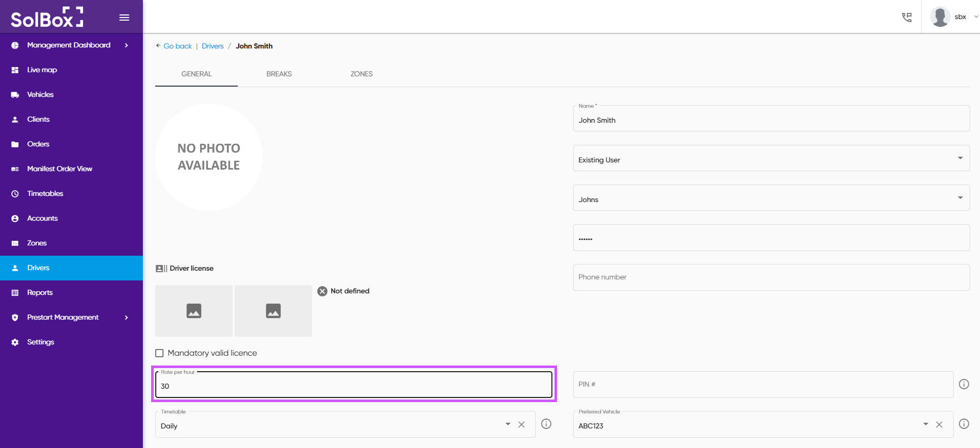
Task: Click the sbx user avatar
Action: [x=940, y=17]
